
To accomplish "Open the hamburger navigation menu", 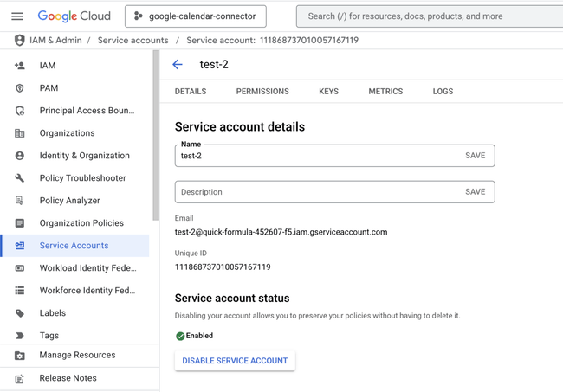I will coord(17,16).
